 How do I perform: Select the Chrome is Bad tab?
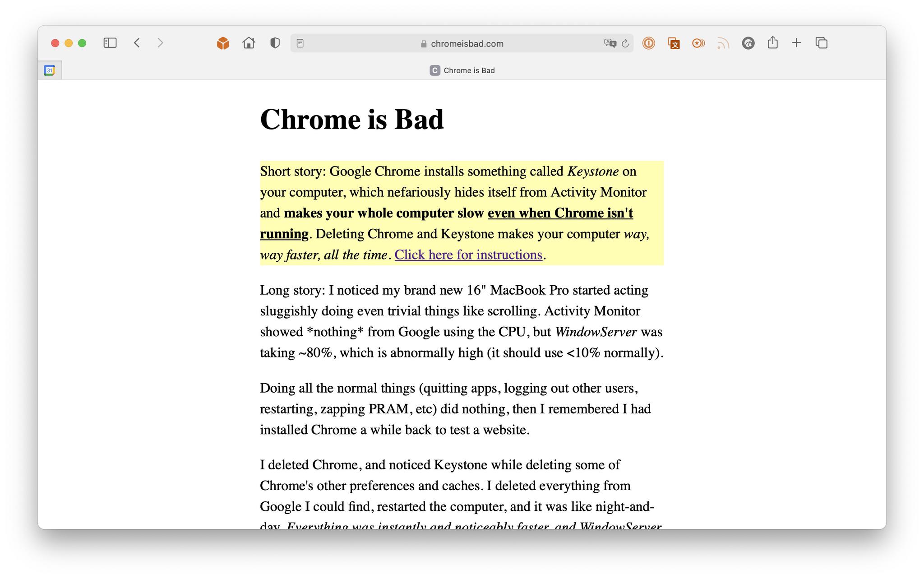pos(462,70)
